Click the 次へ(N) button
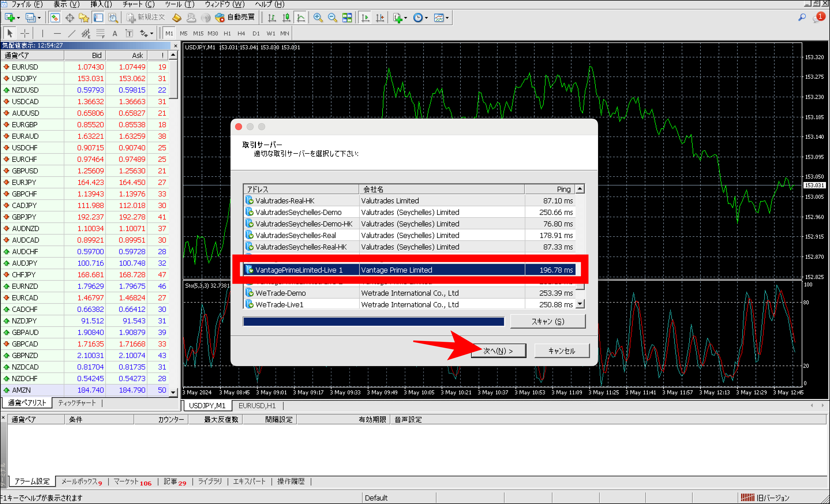Viewport: 830px width, 504px height. [499, 350]
